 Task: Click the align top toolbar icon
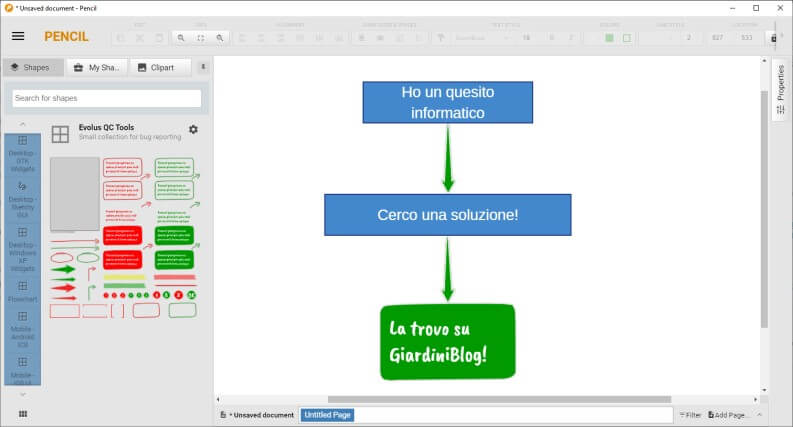coord(300,38)
